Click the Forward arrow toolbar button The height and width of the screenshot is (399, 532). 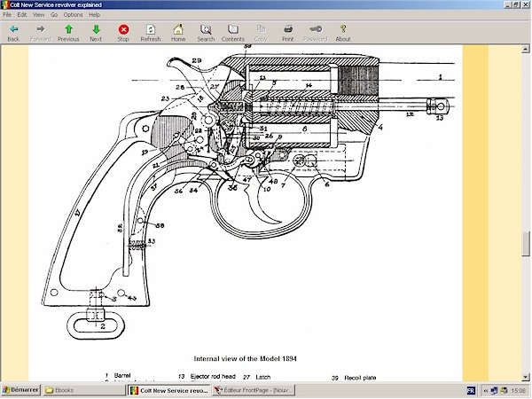(x=41, y=33)
